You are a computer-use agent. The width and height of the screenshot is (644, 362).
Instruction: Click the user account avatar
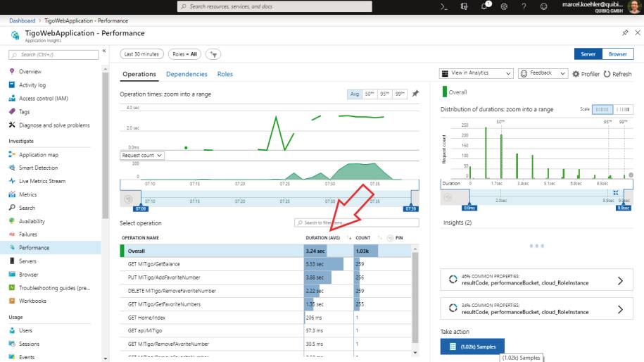pyautogui.click(x=635, y=6)
